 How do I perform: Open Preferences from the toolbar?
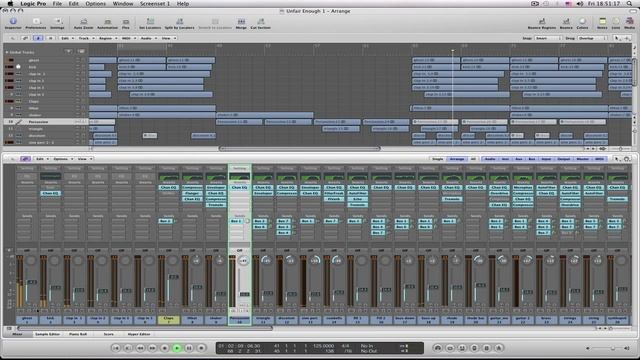click(36, 22)
